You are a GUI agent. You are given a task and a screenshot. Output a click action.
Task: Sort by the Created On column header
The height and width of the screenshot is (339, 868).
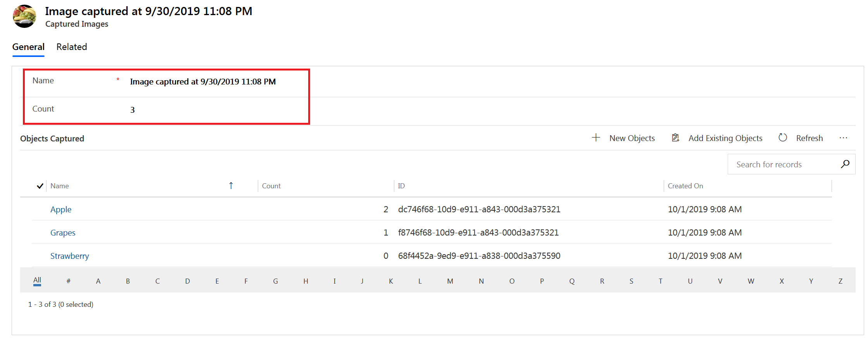[x=685, y=186]
